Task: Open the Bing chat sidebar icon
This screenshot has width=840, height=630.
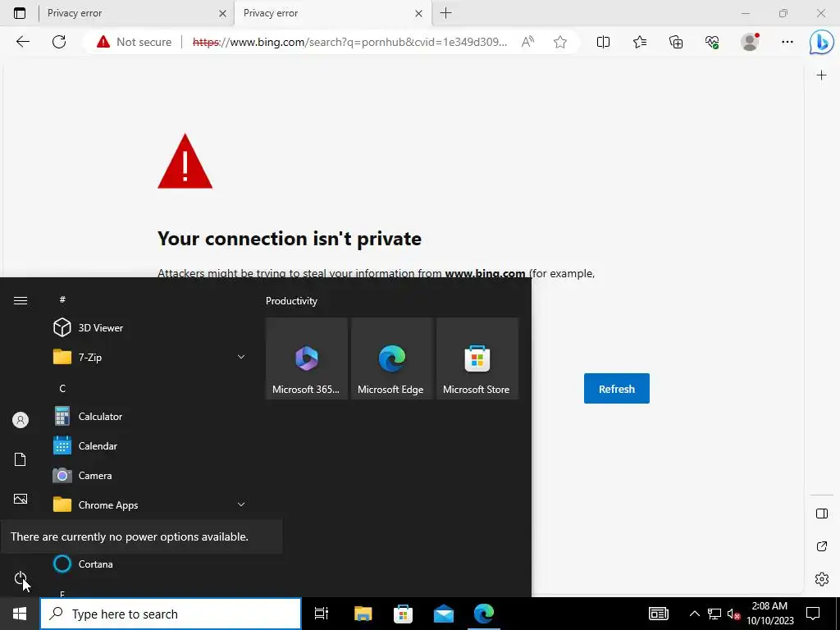Action: pyautogui.click(x=821, y=43)
